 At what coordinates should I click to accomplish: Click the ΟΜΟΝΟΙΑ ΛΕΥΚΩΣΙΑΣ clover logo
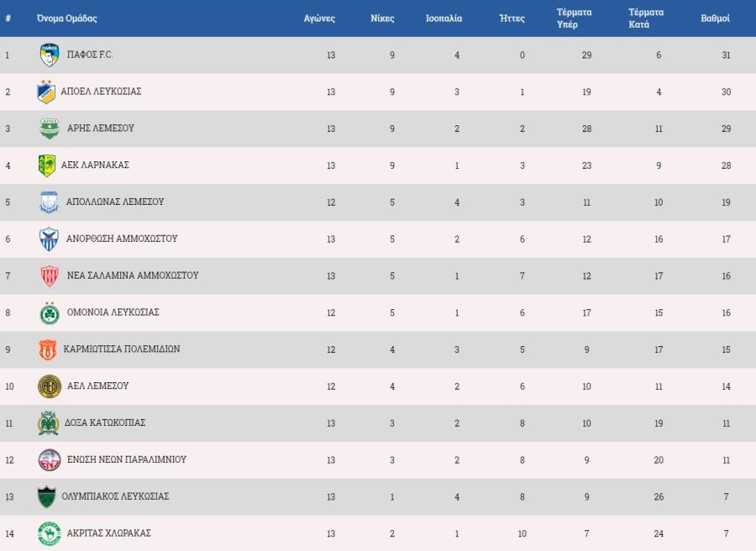click(50, 312)
